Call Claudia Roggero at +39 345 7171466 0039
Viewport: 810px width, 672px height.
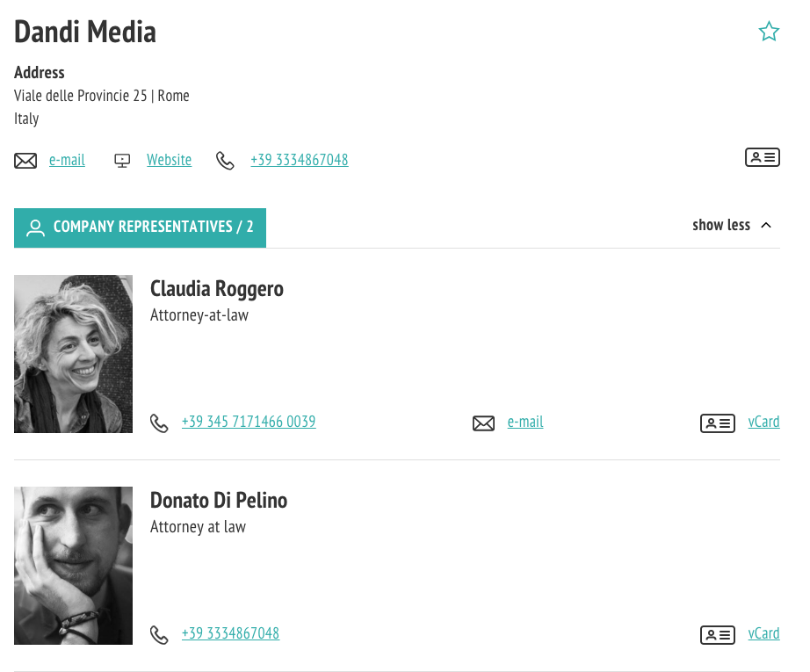249,422
